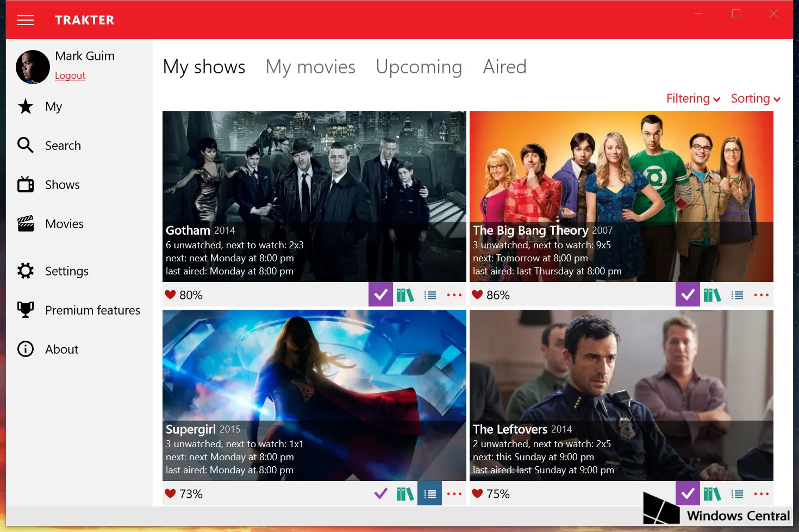Click the heart rating icon for Gotham

click(x=170, y=295)
